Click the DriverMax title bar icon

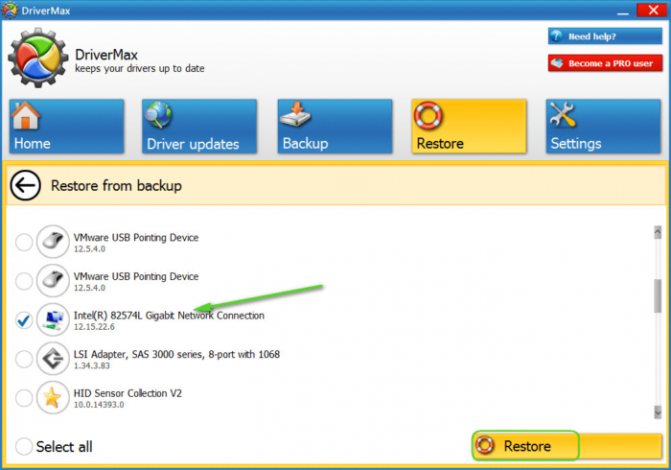(x=9, y=10)
